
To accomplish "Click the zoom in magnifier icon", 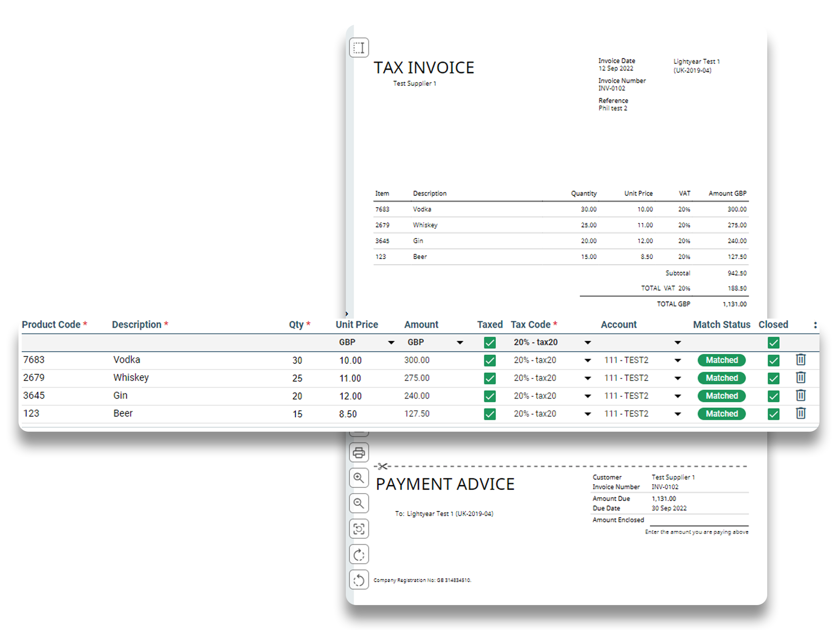I will pyautogui.click(x=359, y=478).
